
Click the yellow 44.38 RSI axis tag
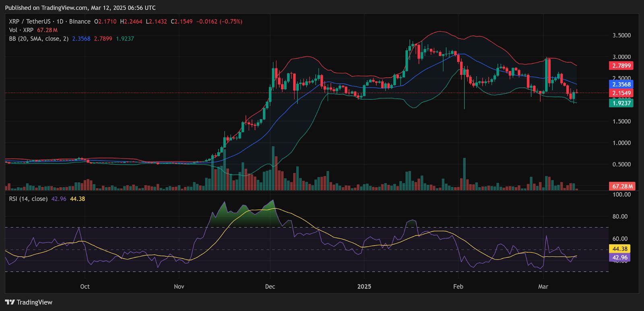tap(620, 249)
